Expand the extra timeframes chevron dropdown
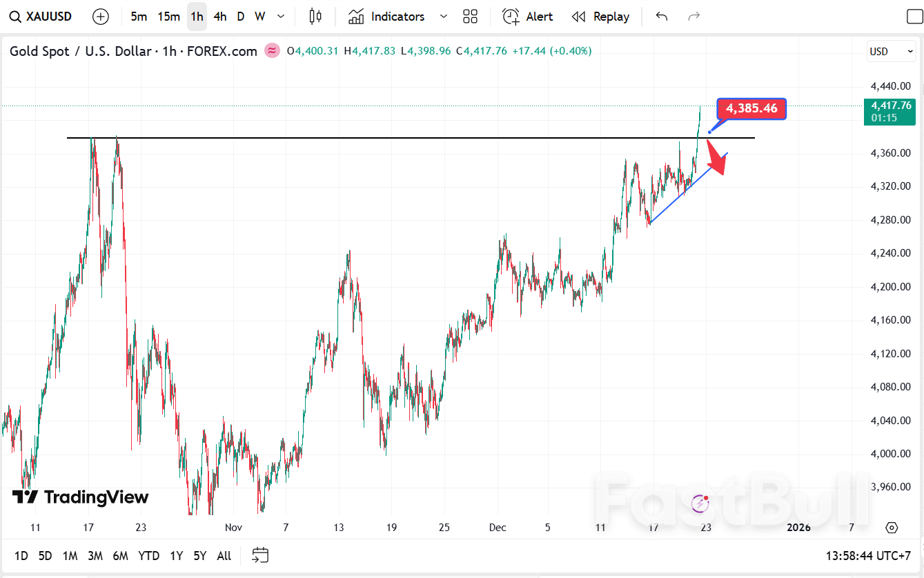This screenshot has height=578, width=924. [280, 16]
